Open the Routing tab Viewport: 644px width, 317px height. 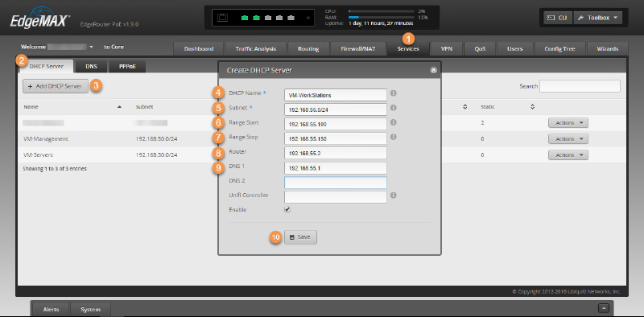tap(308, 48)
